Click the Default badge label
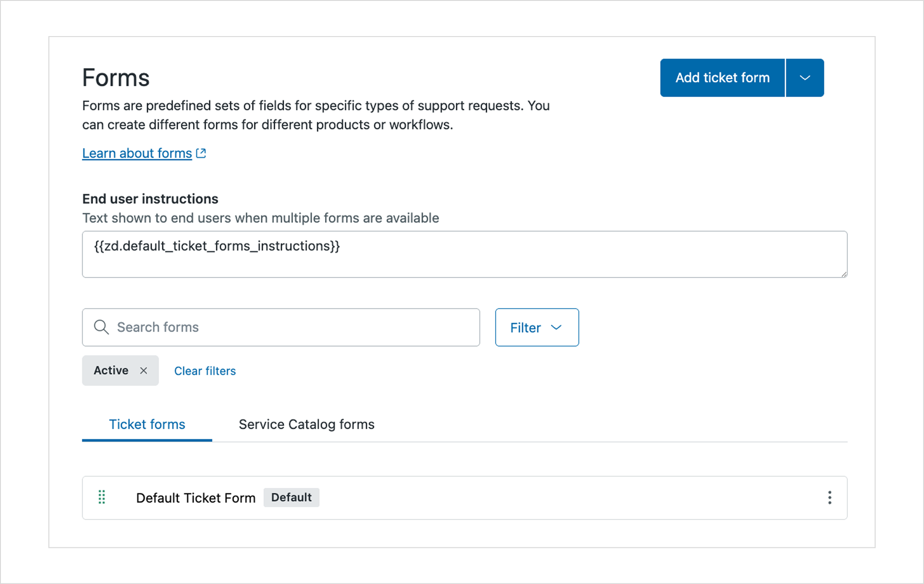The image size is (924, 584). coord(291,497)
